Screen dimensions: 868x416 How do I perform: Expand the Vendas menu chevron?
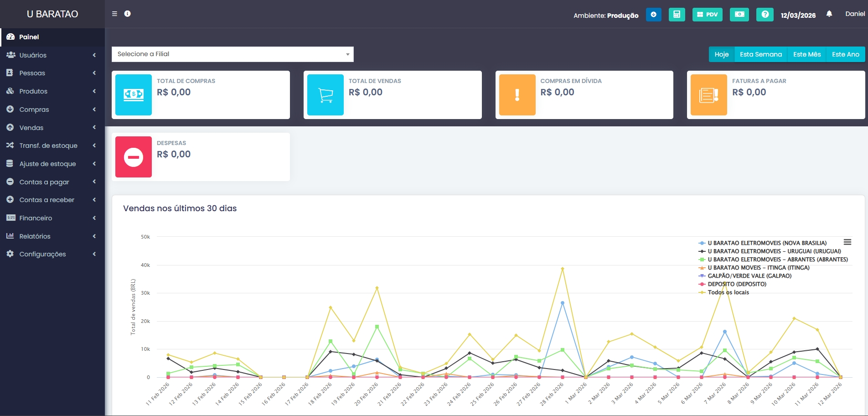coord(94,127)
